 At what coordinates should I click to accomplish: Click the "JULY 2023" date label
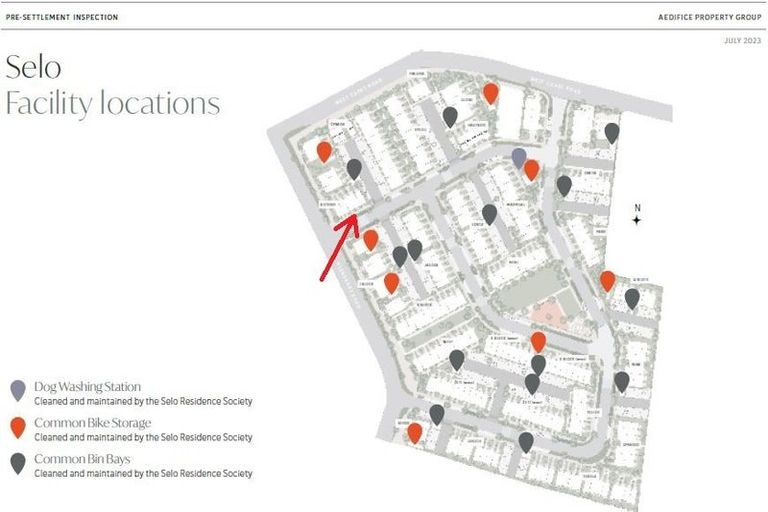point(742,40)
